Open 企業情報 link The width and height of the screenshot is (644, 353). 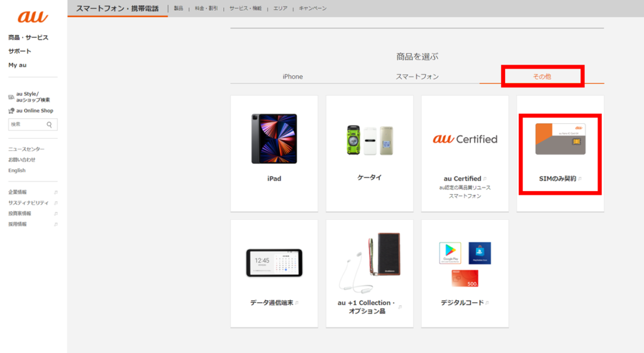point(17,192)
